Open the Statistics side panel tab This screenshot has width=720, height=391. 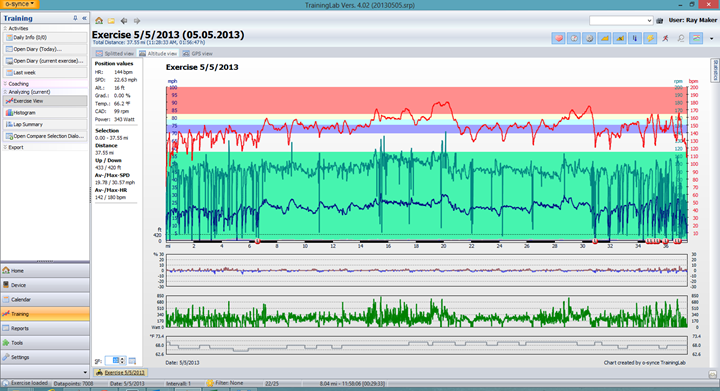715,70
